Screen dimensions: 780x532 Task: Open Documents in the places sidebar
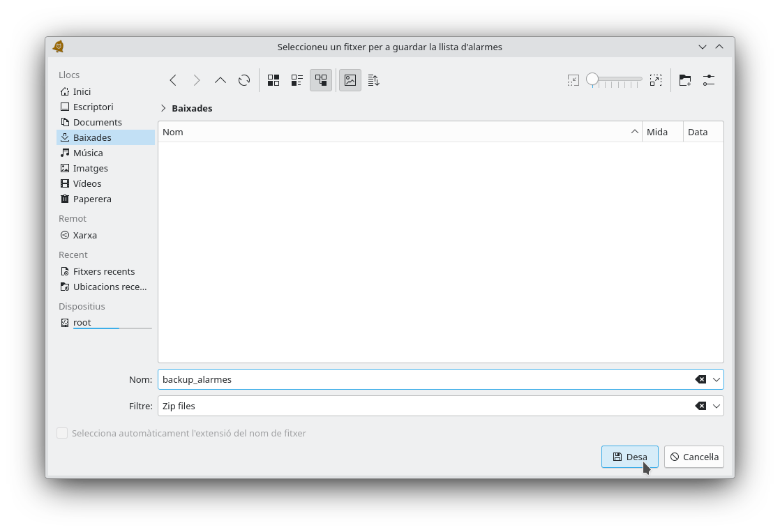(x=97, y=122)
